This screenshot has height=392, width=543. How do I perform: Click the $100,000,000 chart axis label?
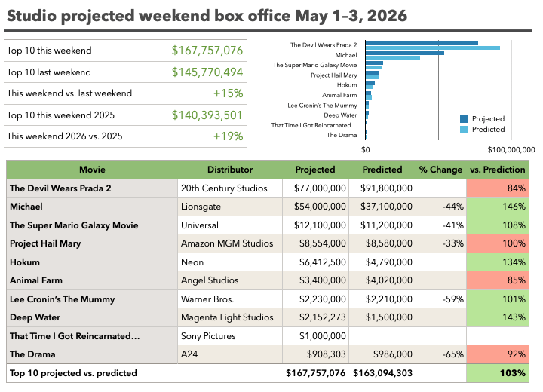(511, 150)
